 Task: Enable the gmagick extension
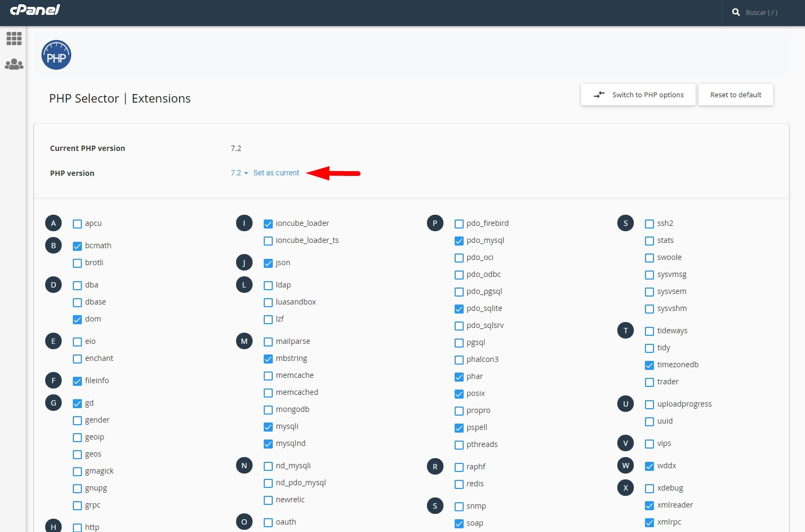[x=77, y=471]
